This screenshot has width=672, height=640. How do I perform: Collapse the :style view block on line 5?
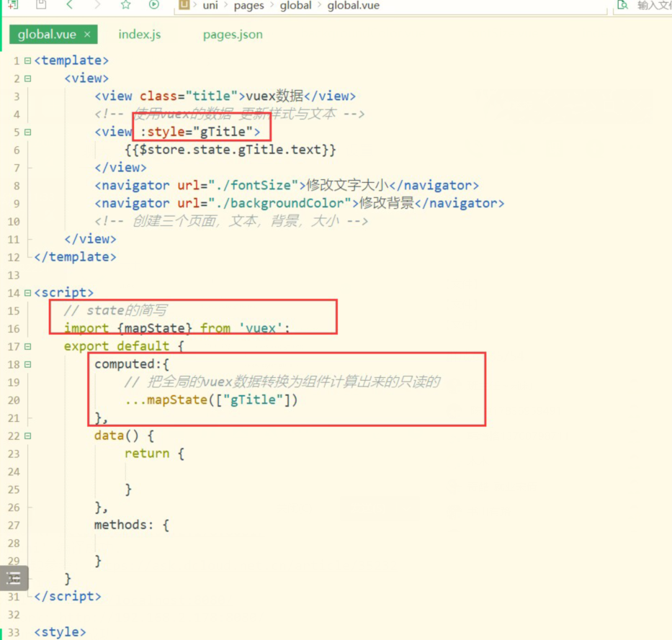tap(28, 132)
